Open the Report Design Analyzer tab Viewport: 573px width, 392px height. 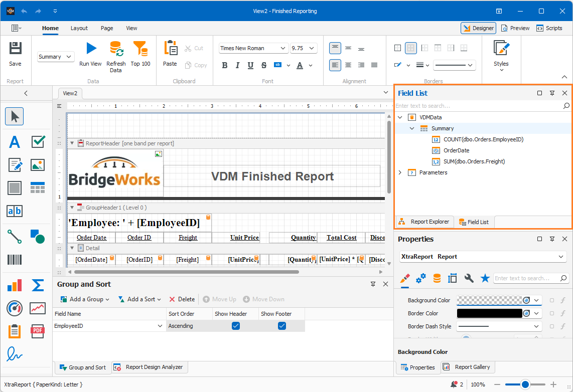pos(150,367)
